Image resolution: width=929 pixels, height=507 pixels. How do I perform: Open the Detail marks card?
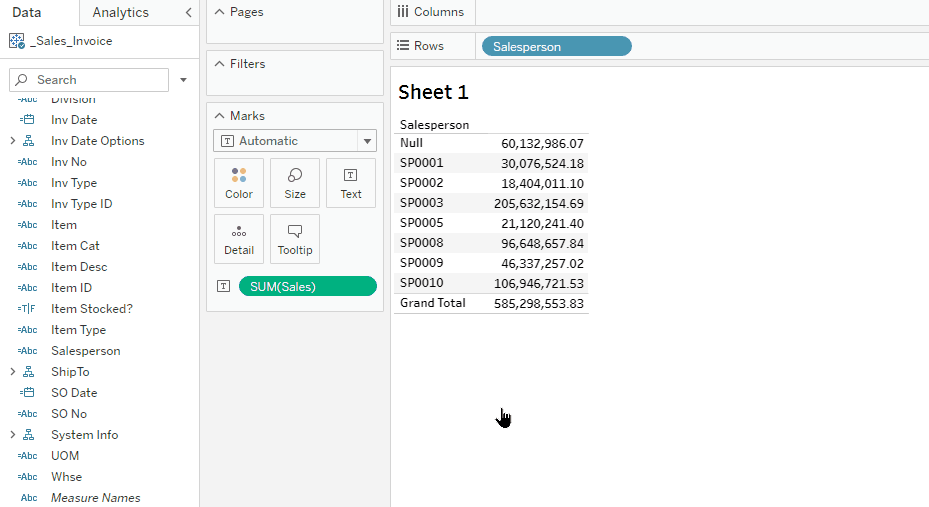[239, 239]
